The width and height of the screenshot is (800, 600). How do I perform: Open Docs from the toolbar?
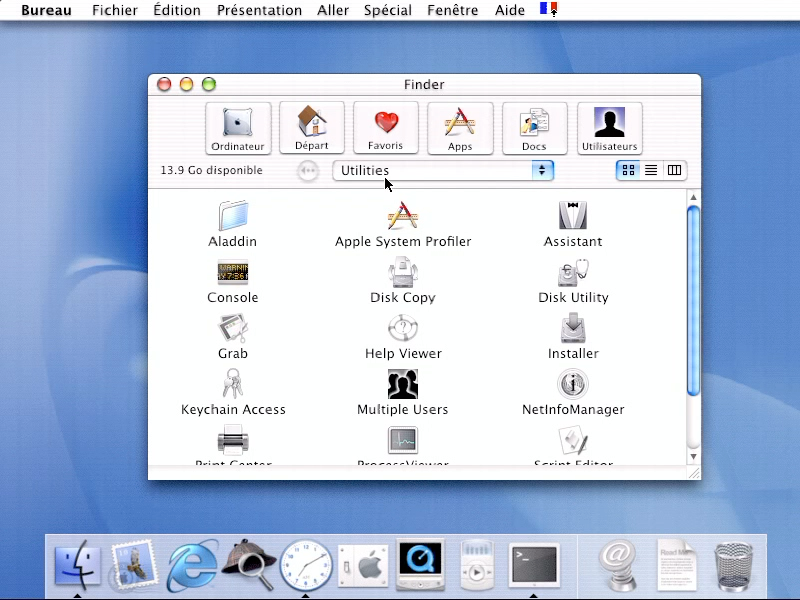click(x=534, y=129)
